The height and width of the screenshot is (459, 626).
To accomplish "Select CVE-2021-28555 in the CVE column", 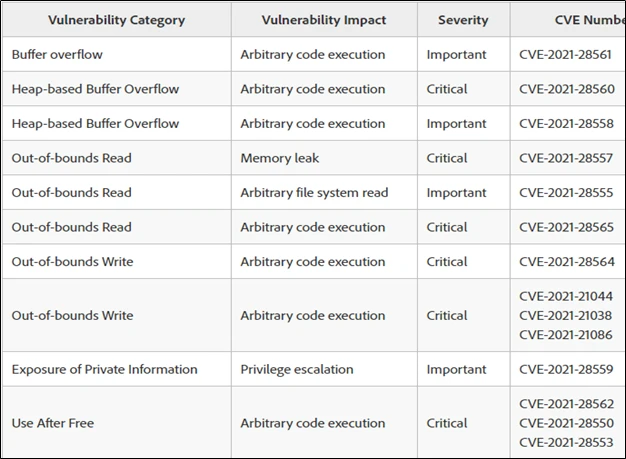I will pyautogui.click(x=566, y=192).
